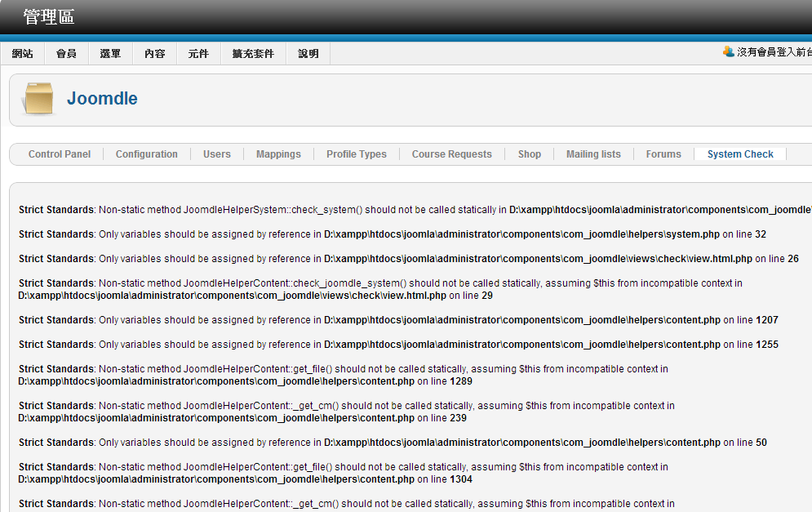
Task: Switch to the Configuration tab
Action: pyautogui.click(x=147, y=154)
